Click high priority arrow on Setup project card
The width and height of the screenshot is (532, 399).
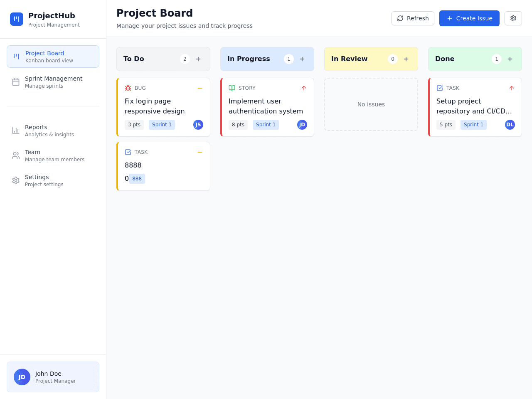point(512,88)
